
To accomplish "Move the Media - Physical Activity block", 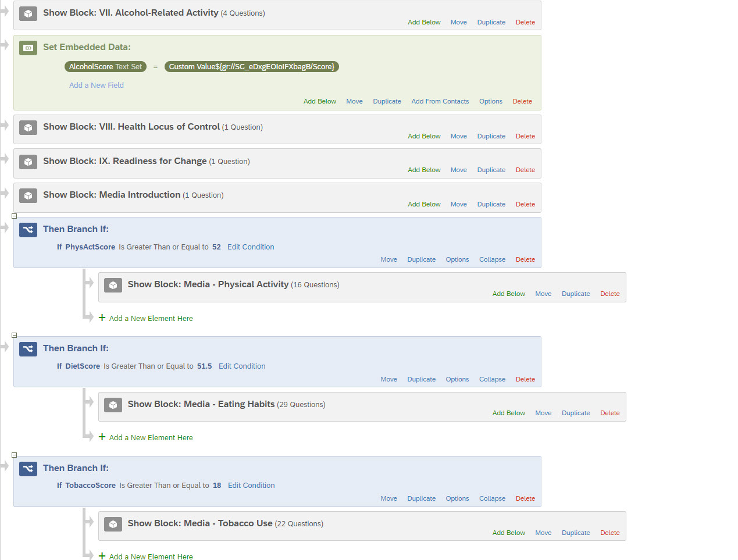I will pyautogui.click(x=543, y=294).
